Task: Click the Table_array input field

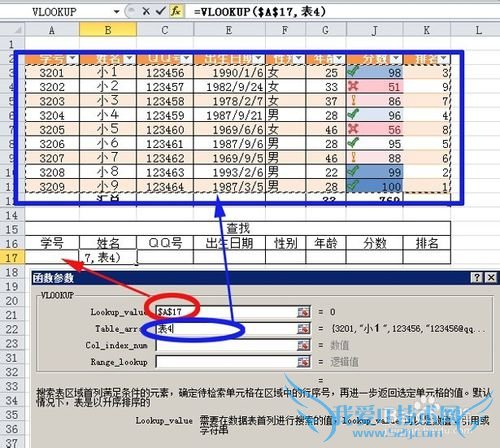Action: pos(227,329)
